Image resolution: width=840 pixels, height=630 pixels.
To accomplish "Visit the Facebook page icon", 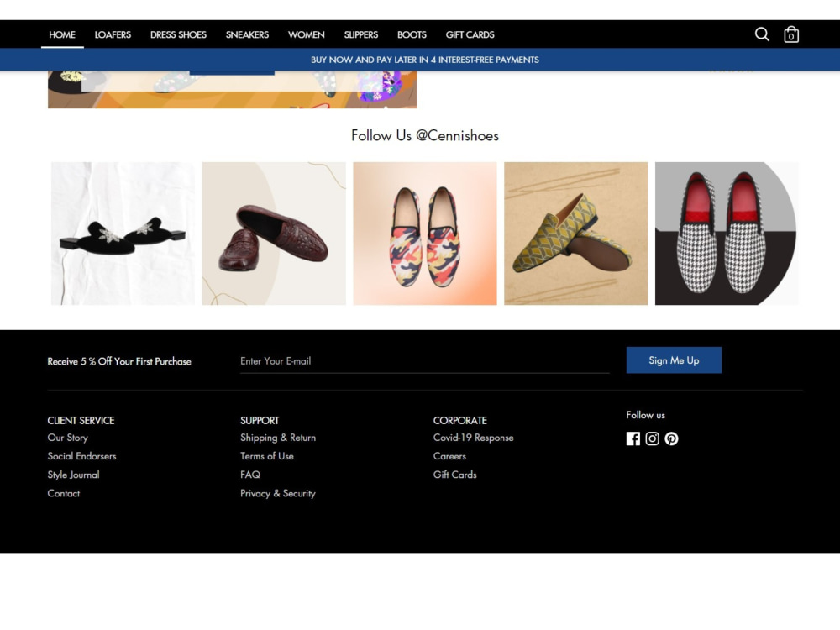I will tap(633, 438).
